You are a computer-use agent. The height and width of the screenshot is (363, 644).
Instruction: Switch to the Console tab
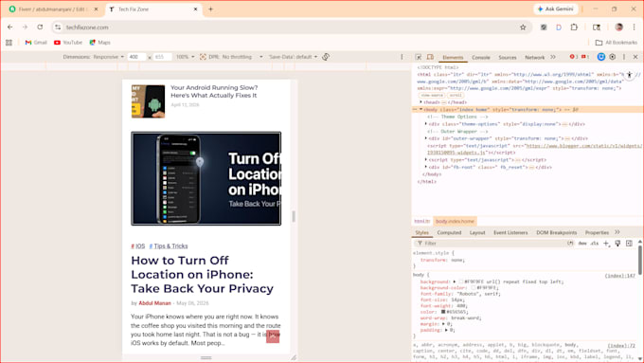[480, 58]
